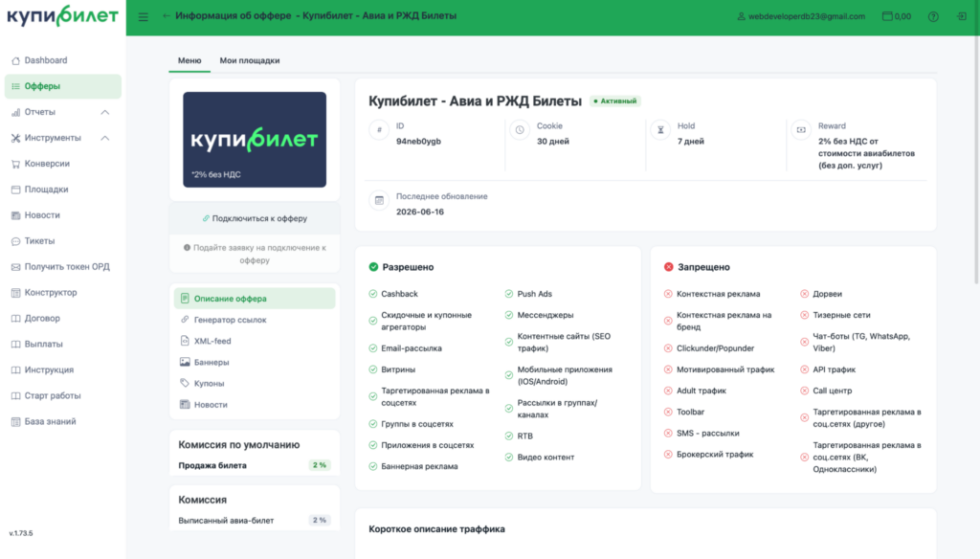Click the offer ID 94neb0ygb
This screenshot has width=980, height=559.
418,142
